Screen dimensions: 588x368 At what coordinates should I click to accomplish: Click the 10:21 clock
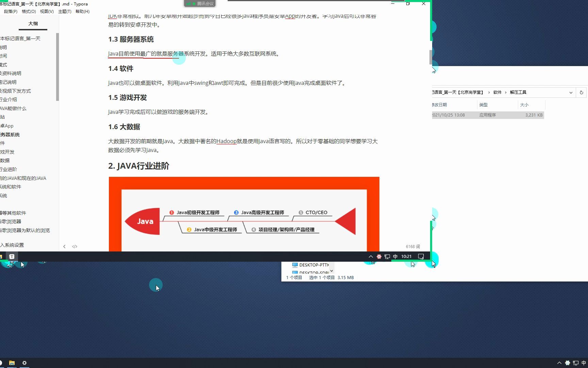(406, 257)
